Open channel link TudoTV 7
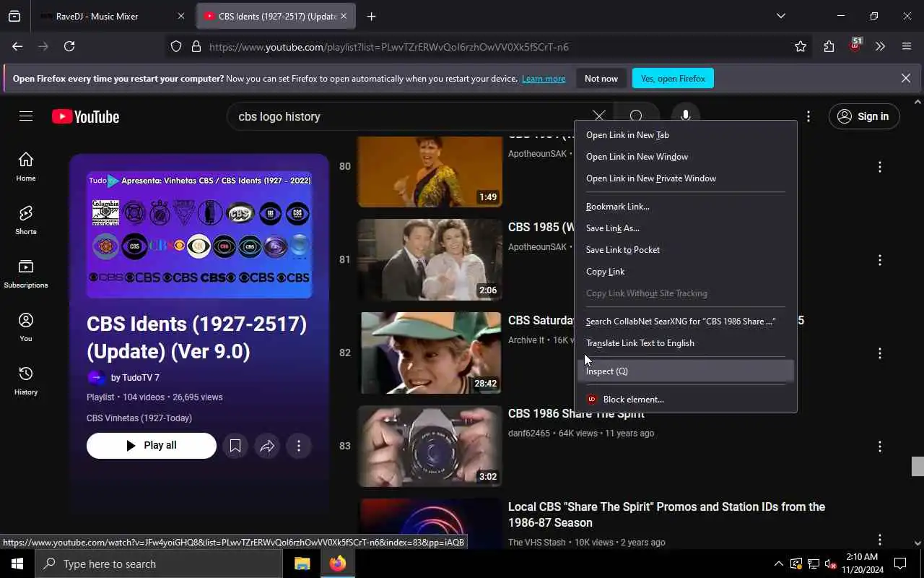The height and width of the screenshot is (578, 924). pyautogui.click(x=135, y=377)
